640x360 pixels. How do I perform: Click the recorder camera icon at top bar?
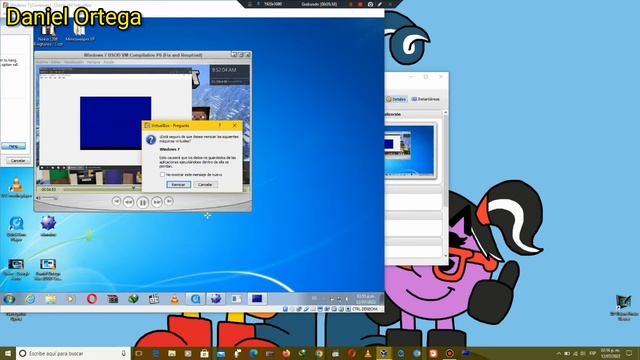370,4
